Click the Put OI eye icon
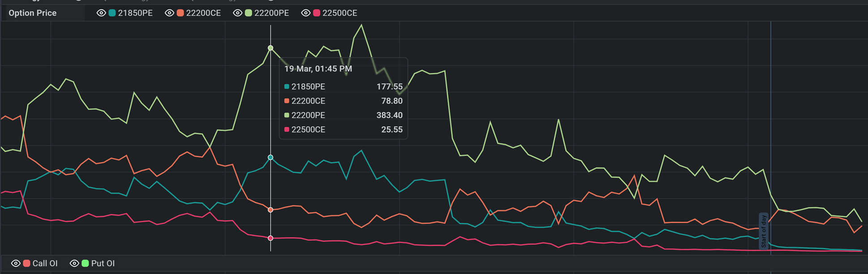 tap(74, 263)
